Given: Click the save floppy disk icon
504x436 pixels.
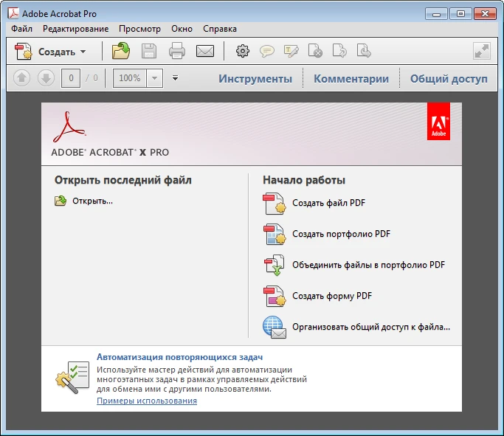Looking at the screenshot, I should [149, 51].
